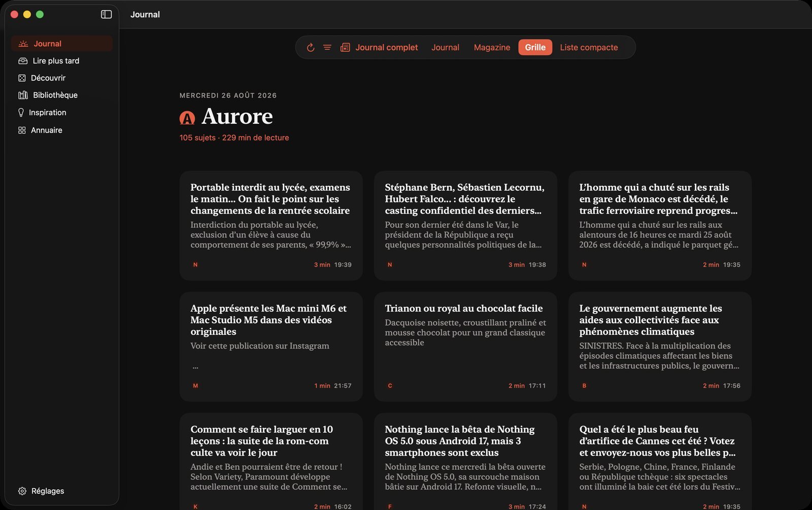
Task: Open article Le gouvernement augmente les aides
Action: pyautogui.click(x=660, y=347)
